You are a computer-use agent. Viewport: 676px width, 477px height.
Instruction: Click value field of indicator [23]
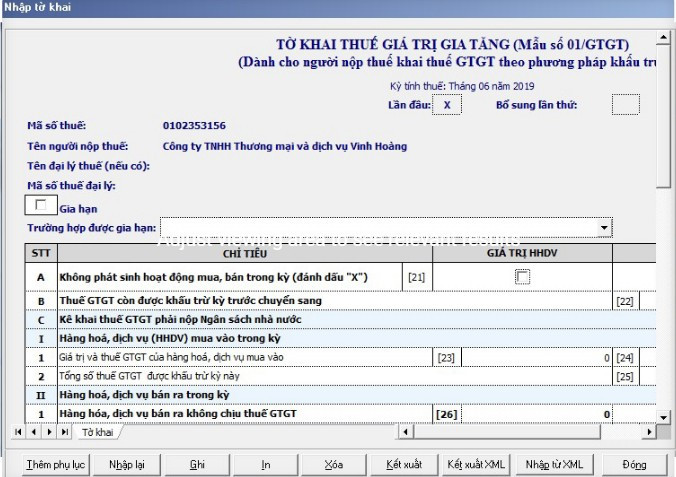[x=536, y=358]
